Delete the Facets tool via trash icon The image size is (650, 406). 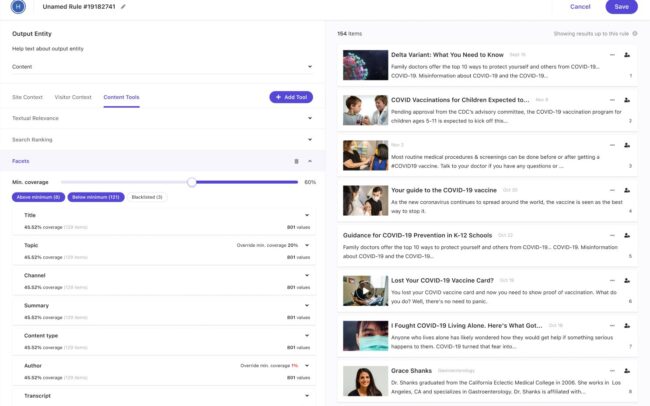click(x=296, y=160)
